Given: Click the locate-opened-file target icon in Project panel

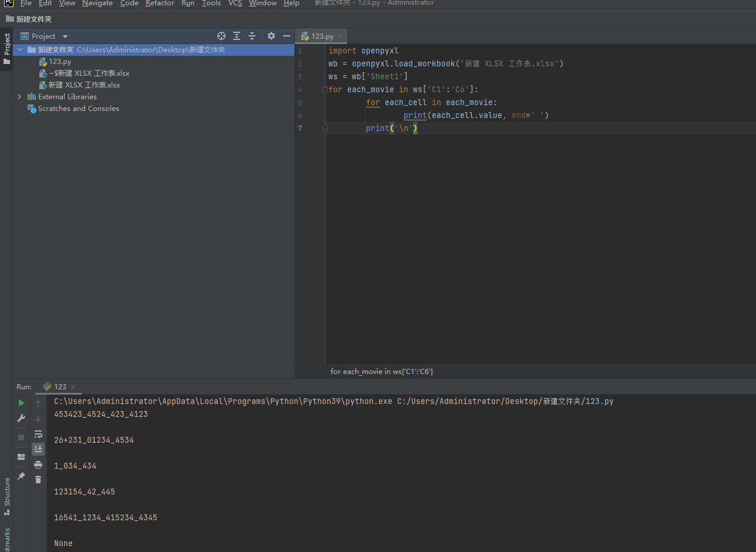Looking at the screenshot, I should (x=221, y=36).
